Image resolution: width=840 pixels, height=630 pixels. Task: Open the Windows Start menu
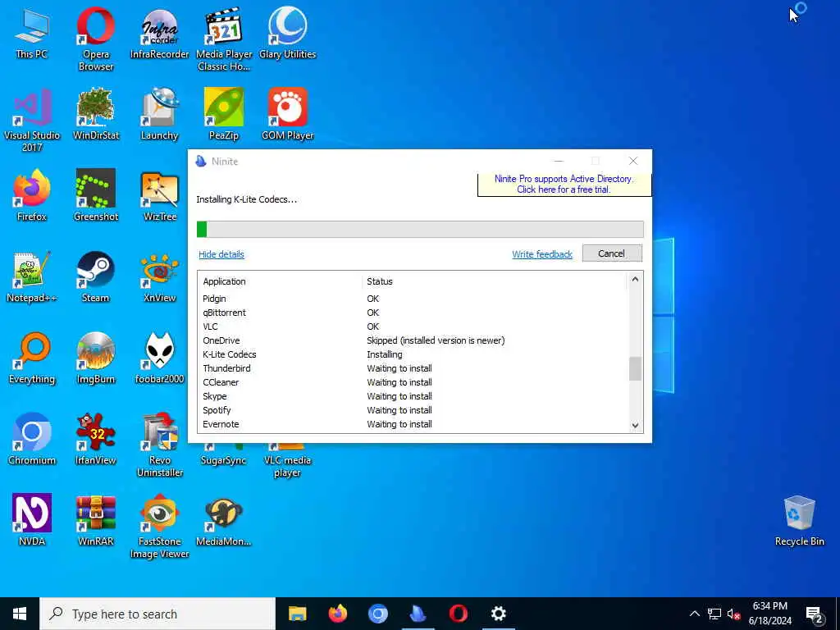pyautogui.click(x=20, y=614)
